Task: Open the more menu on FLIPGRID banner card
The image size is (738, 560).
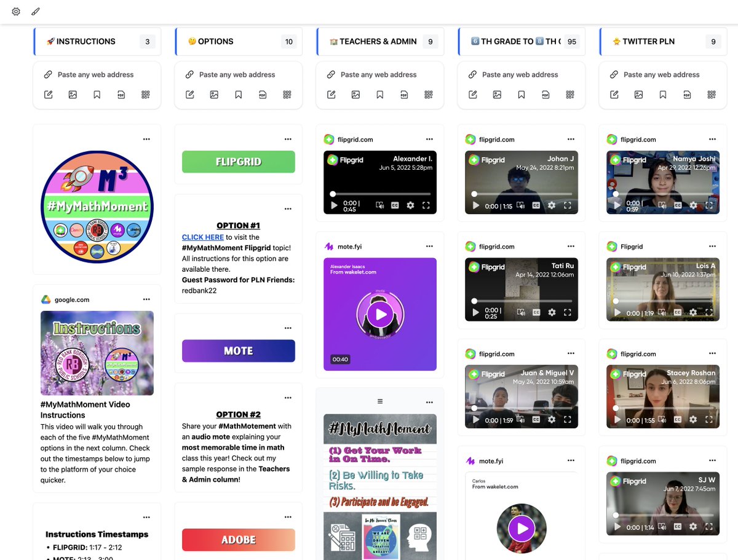Action: point(288,139)
